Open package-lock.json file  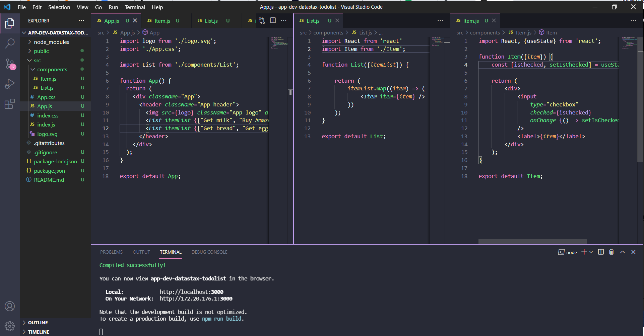coord(56,161)
